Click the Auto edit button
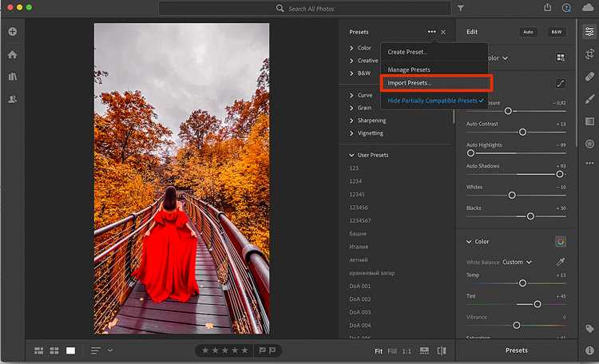599x364 pixels. click(x=529, y=32)
